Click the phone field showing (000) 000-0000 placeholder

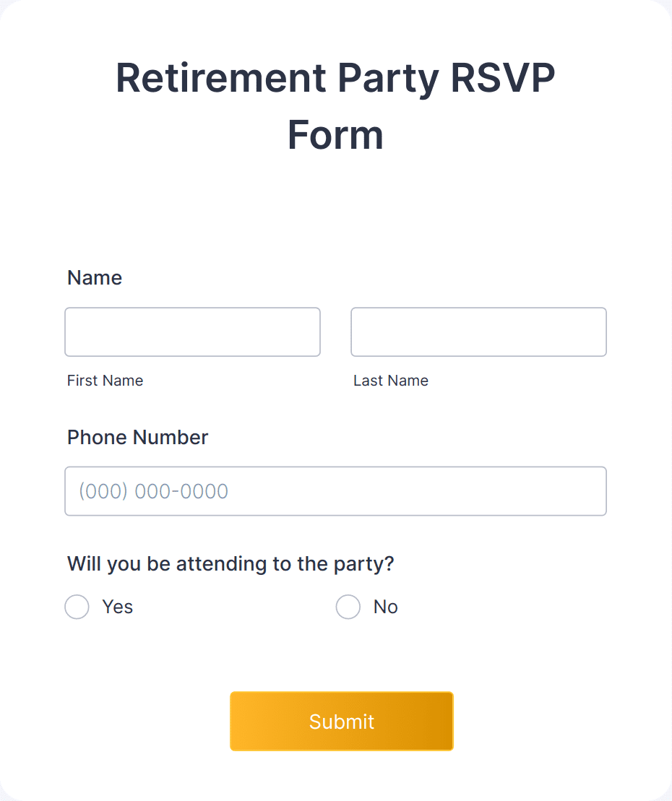[x=335, y=491]
